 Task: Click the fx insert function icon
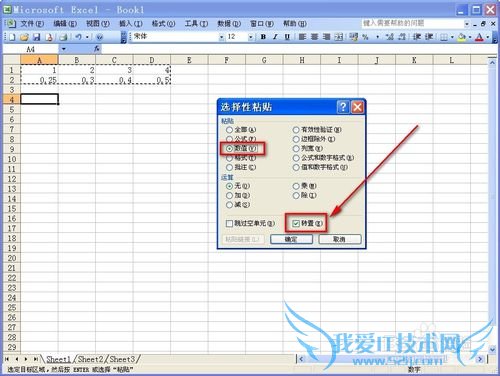point(97,49)
